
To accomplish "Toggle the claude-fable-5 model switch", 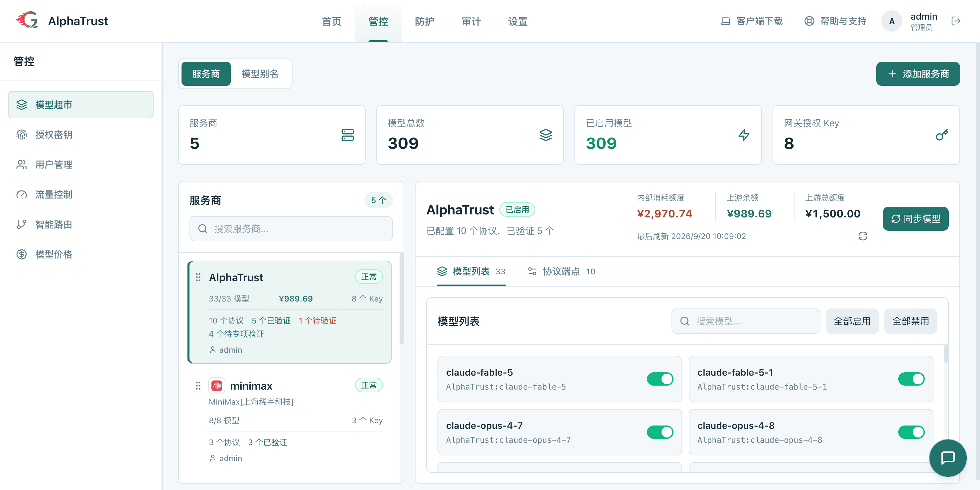I will point(660,379).
